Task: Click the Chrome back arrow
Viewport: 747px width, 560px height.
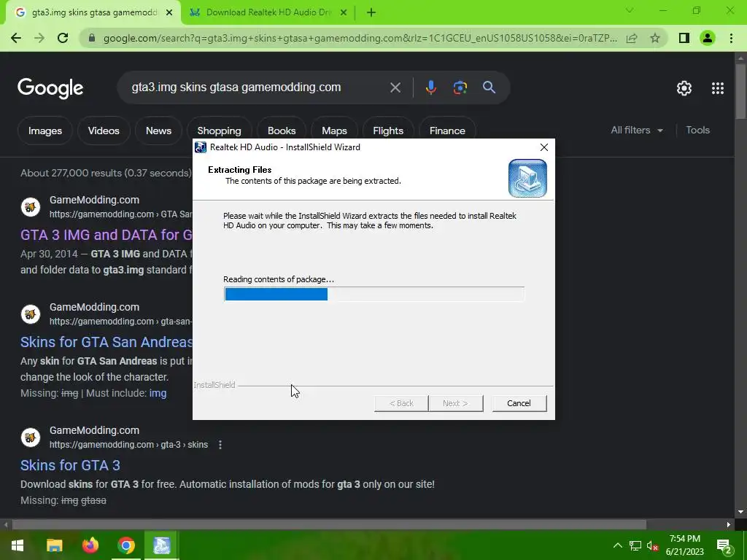Action: (x=16, y=38)
